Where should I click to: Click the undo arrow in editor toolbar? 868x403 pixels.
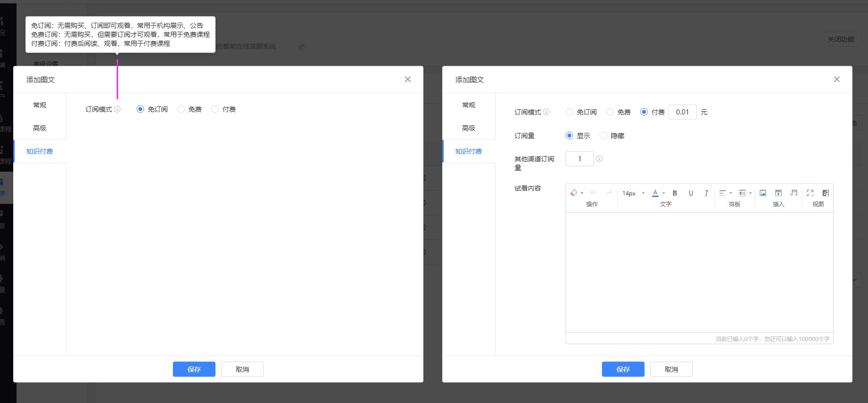pos(593,193)
